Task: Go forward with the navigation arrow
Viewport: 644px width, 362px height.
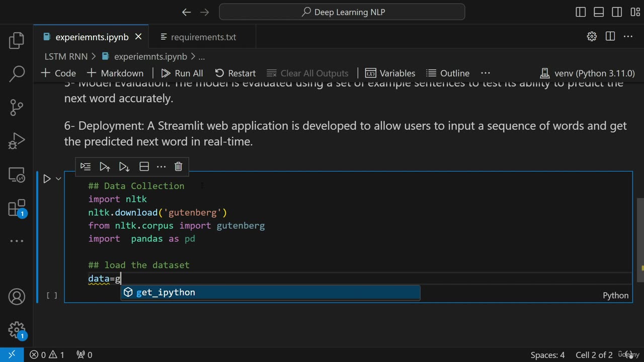Action: coord(204,12)
